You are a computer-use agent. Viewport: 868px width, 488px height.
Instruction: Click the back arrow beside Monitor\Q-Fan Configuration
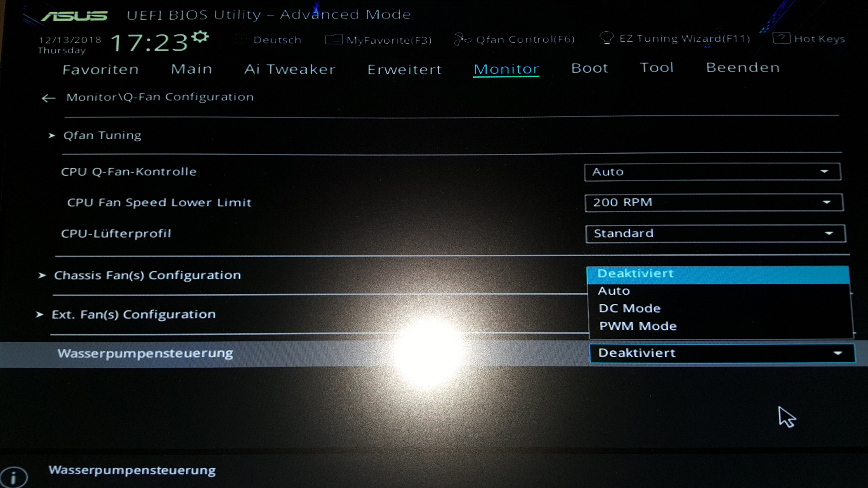coord(48,98)
